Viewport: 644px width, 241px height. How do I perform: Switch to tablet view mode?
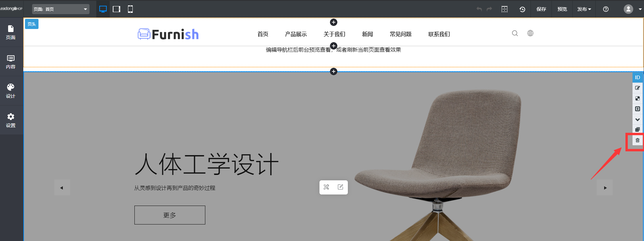coord(117,9)
